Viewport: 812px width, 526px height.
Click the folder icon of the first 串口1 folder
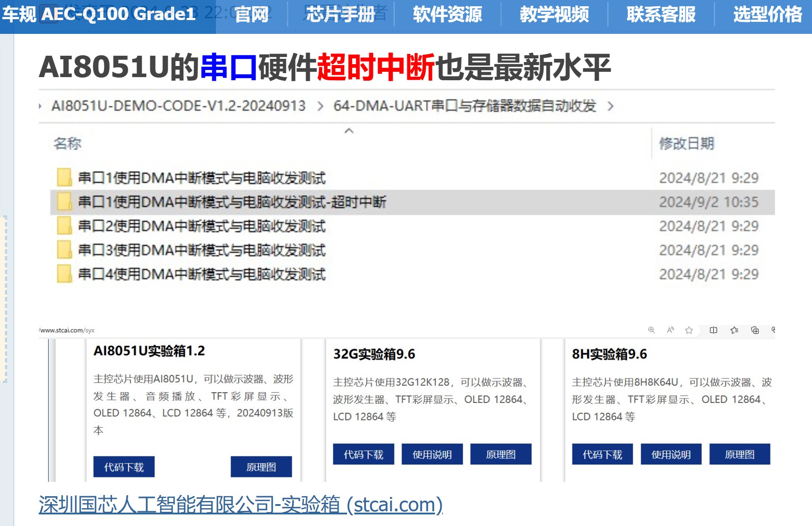click(65, 178)
